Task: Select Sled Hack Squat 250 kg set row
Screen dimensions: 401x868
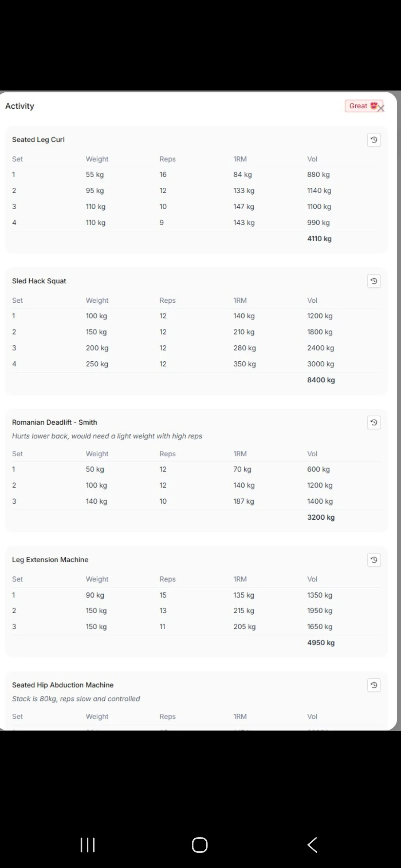Action: [x=196, y=364]
